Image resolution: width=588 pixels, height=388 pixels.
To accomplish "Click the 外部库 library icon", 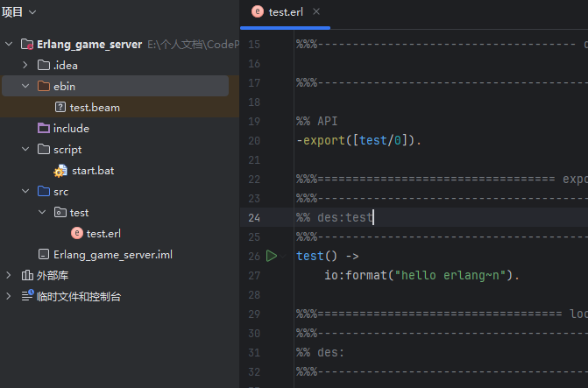I will [27, 275].
